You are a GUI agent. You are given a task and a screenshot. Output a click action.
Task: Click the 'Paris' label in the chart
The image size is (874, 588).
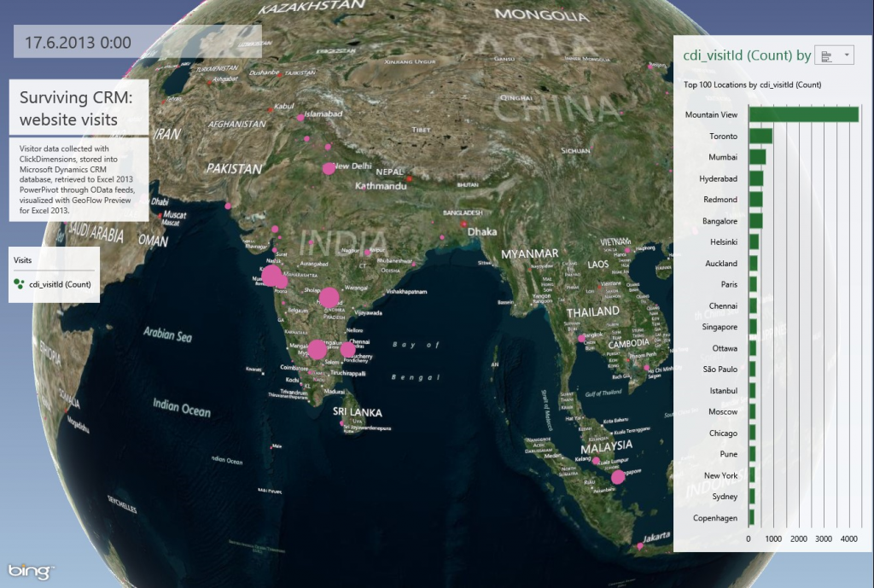pyautogui.click(x=729, y=284)
